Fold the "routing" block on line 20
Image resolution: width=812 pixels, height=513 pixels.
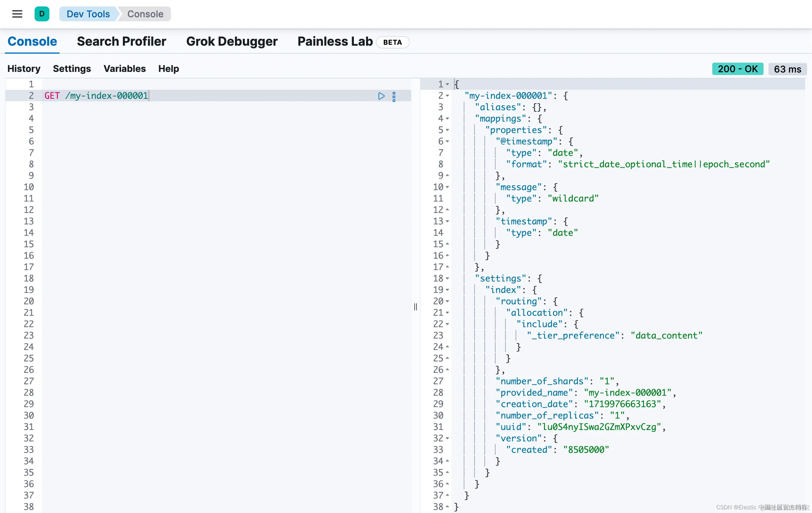pos(447,301)
